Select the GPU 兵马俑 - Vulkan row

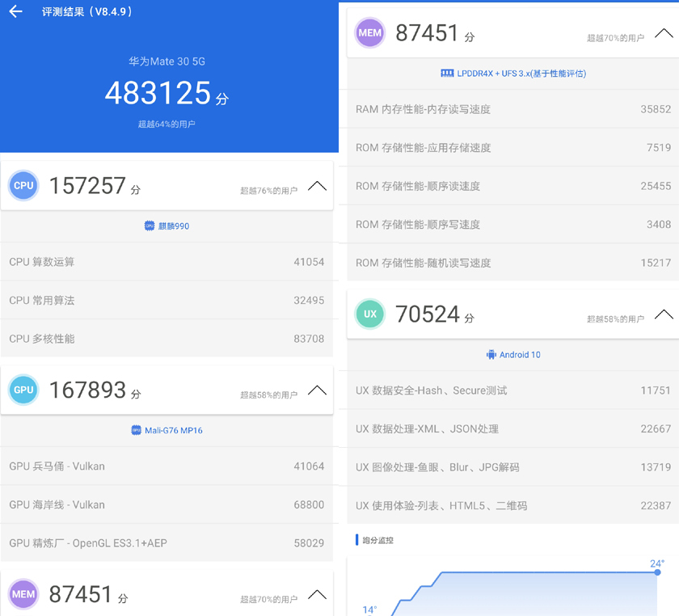[x=167, y=466]
